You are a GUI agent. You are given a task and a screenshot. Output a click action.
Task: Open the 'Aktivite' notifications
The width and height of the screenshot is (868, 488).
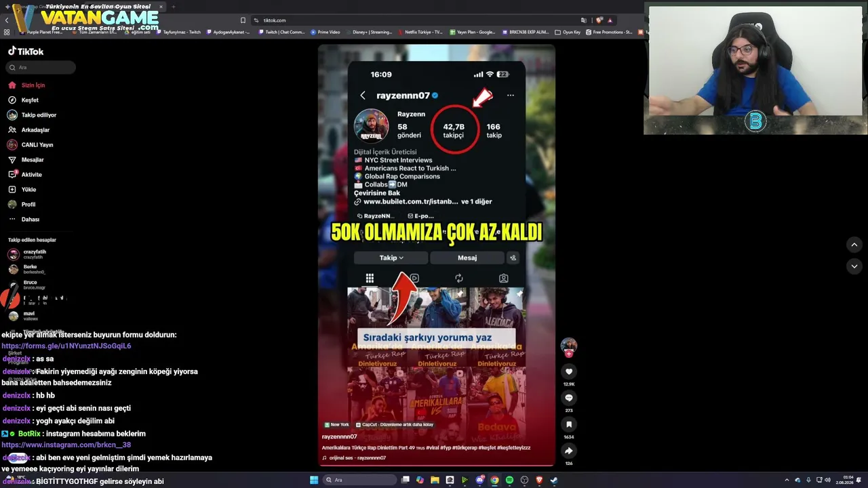coord(32,175)
